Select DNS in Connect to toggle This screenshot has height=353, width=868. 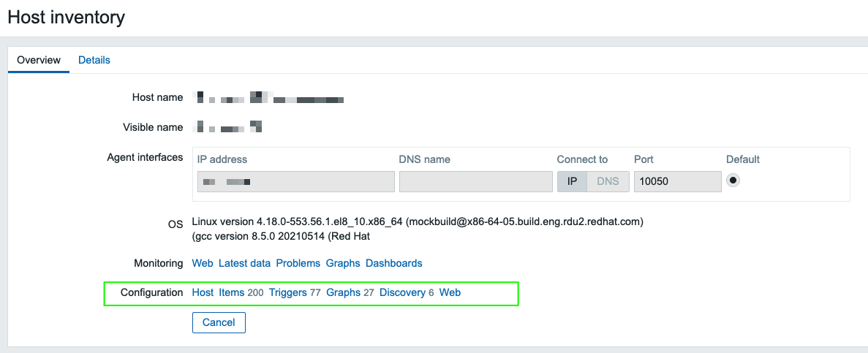click(608, 181)
